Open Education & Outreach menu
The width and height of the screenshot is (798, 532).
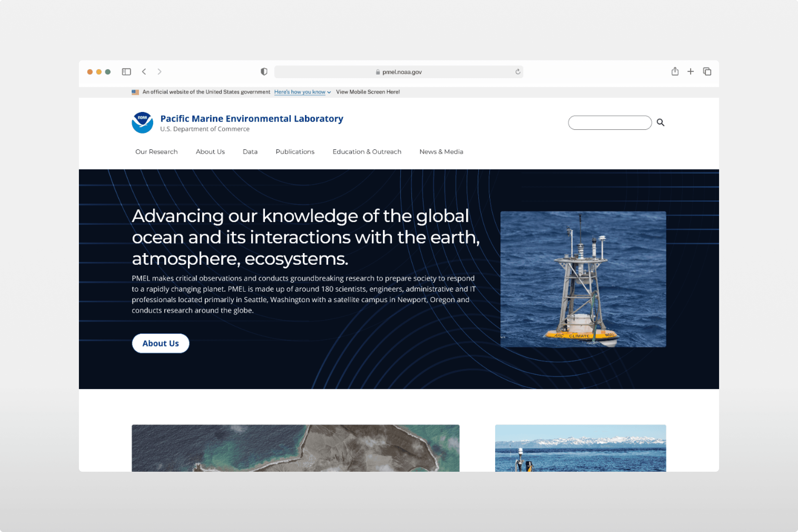click(x=367, y=152)
